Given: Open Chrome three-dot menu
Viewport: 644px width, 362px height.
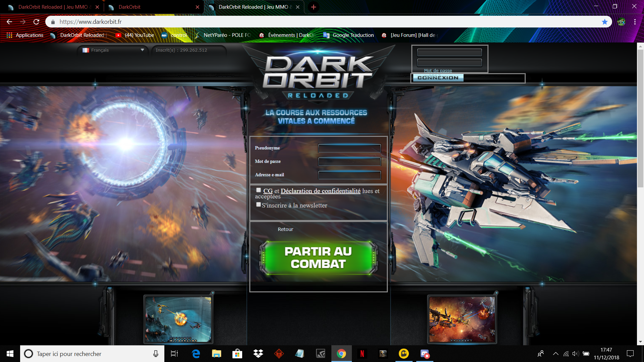Looking at the screenshot, I should click(x=635, y=22).
